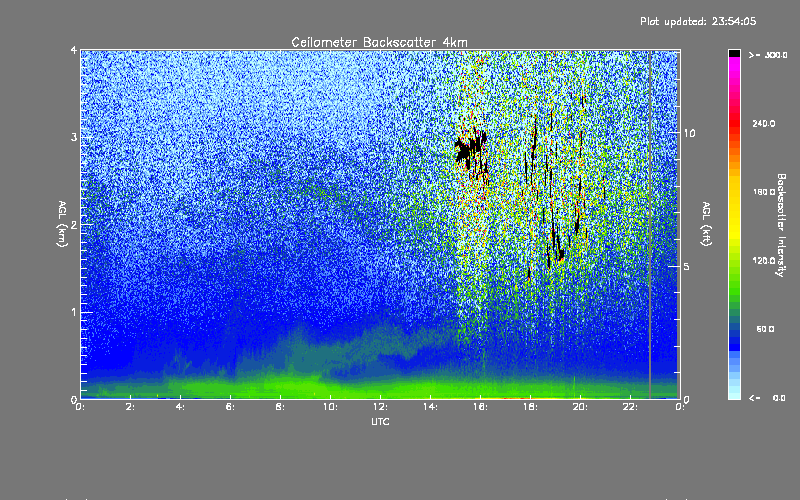Screen dimensions: 800x500
Task: Click the gray vertical current-time marker line
Action: [649, 224]
